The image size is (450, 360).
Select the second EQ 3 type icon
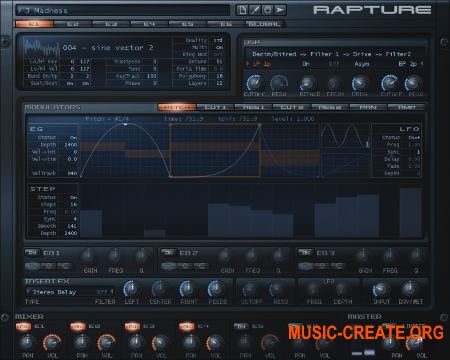[x=321, y=266]
